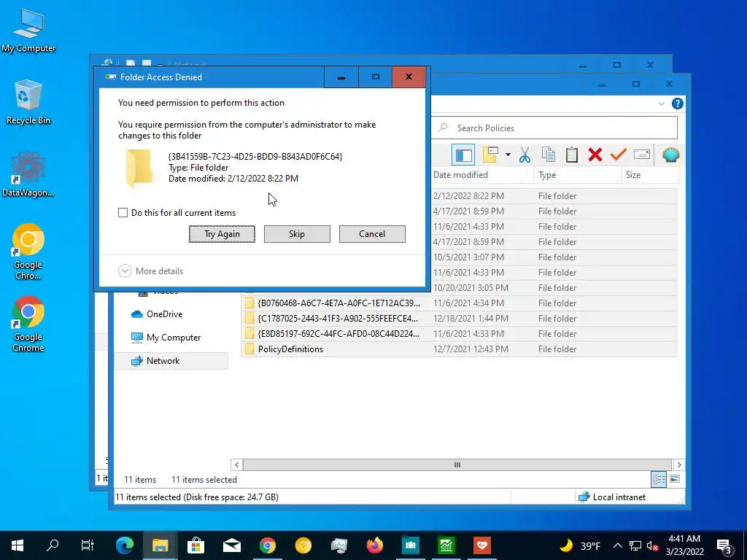Click the Rename icon in toolbar
This screenshot has width=747, height=560.
642,155
